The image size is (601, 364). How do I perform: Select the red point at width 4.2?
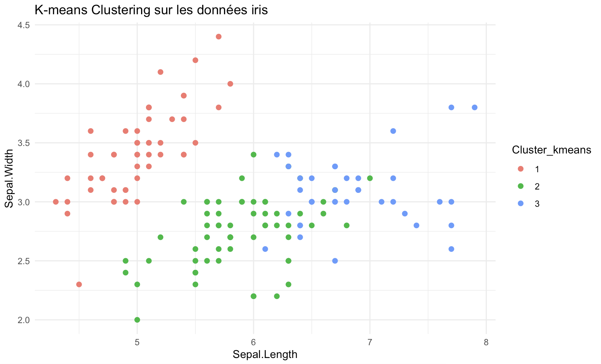[195, 60]
